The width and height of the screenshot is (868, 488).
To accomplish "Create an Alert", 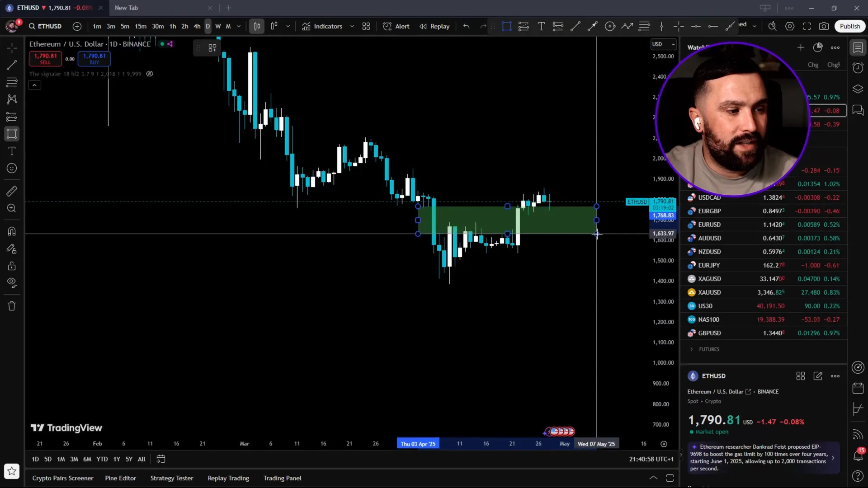I will 396,26.
